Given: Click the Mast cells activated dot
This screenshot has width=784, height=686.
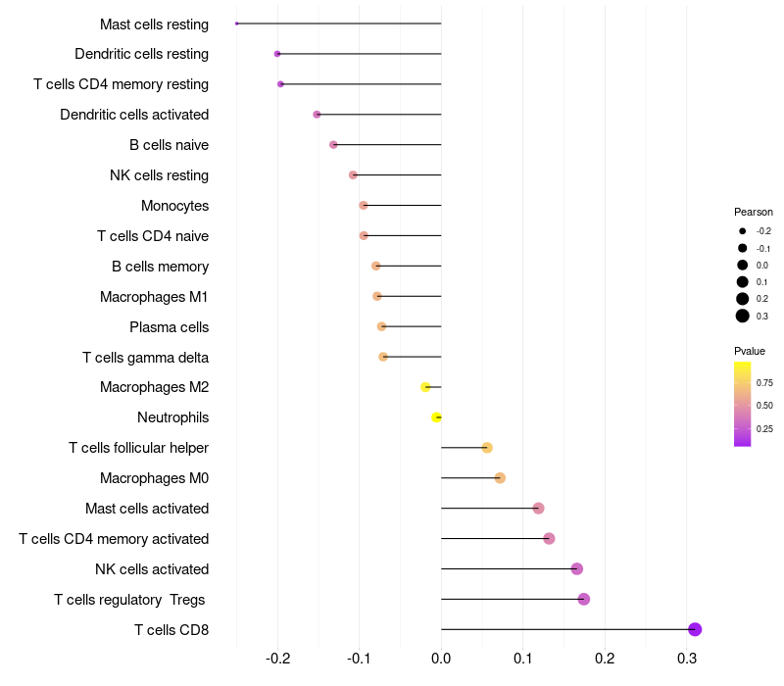Looking at the screenshot, I should click(538, 509).
